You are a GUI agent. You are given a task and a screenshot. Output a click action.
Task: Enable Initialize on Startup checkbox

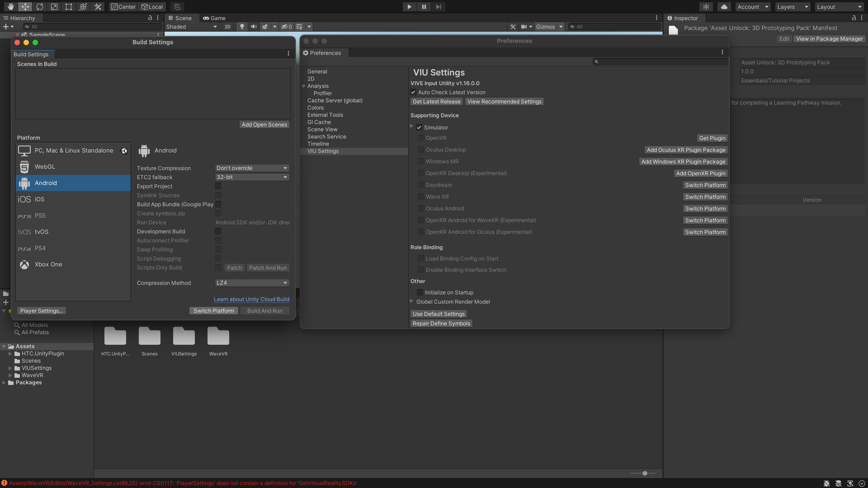tap(420, 292)
